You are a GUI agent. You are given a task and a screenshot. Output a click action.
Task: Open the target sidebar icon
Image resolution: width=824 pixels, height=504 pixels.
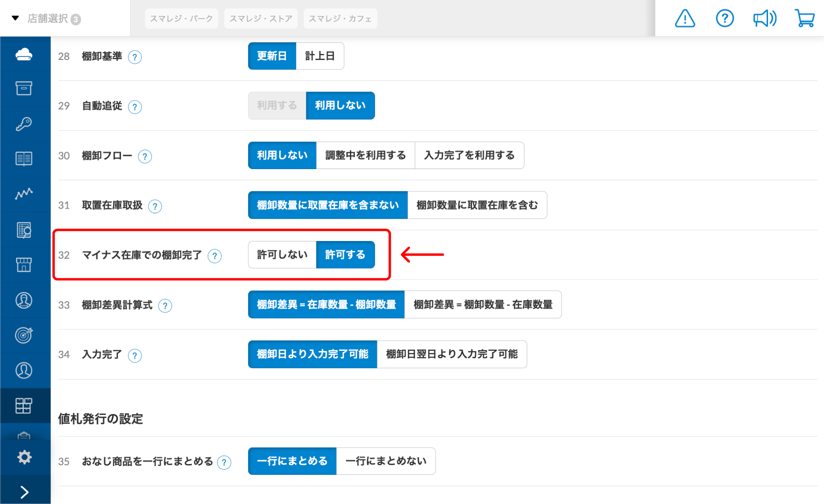pyautogui.click(x=24, y=335)
